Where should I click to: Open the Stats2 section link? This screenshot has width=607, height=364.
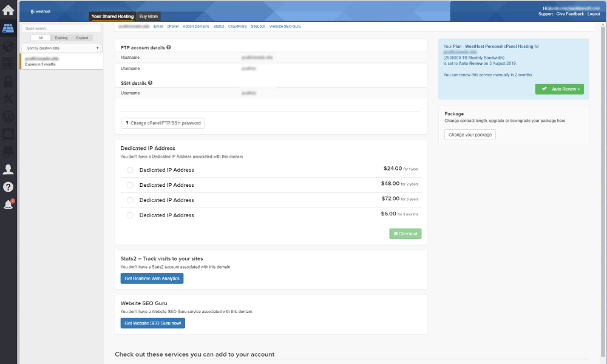[219, 26]
